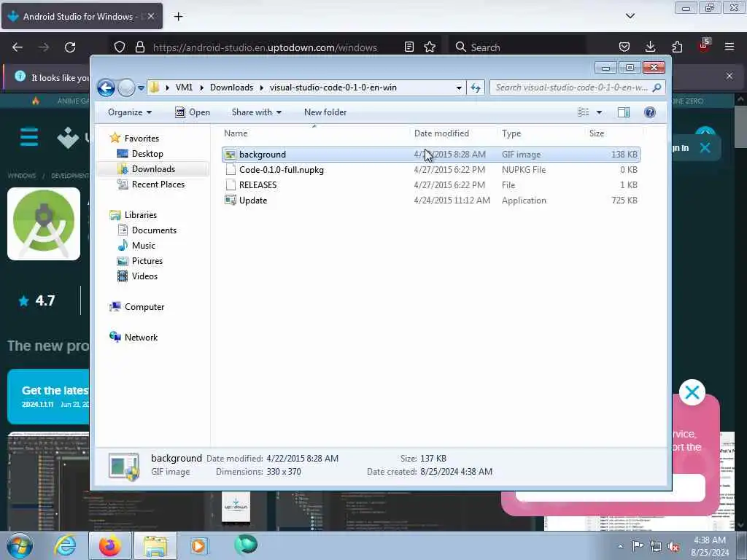The image size is (747, 560).
Task: Change view using the view icon
Action: click(584, 112)
